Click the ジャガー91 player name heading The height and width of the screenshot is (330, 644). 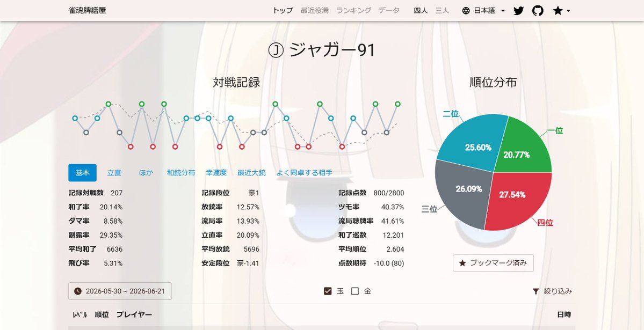(x=332, y=51)
